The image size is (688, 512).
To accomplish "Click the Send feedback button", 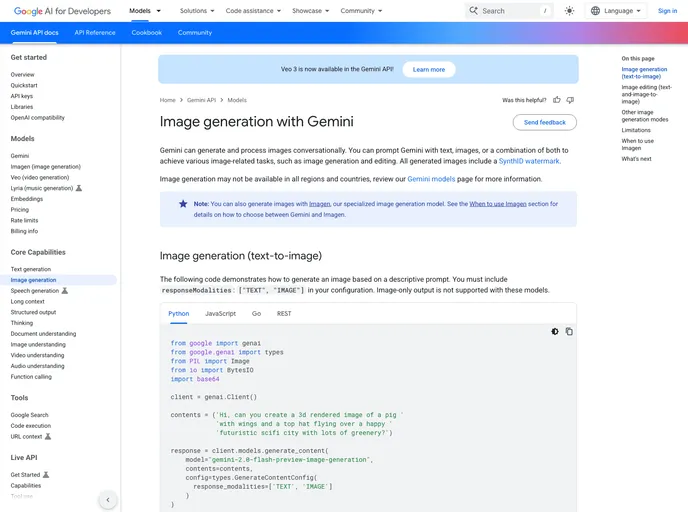I will coord(545,122).
